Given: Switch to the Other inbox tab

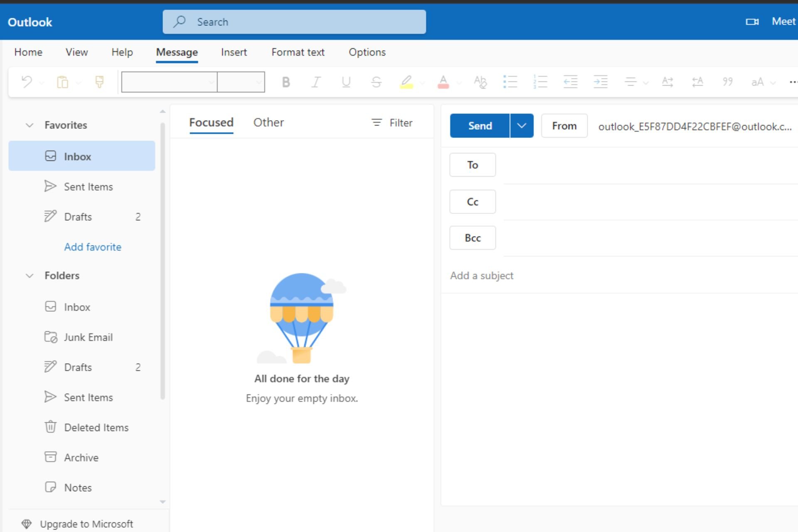Looking at the screenshot, I should (x=268, y=123).
